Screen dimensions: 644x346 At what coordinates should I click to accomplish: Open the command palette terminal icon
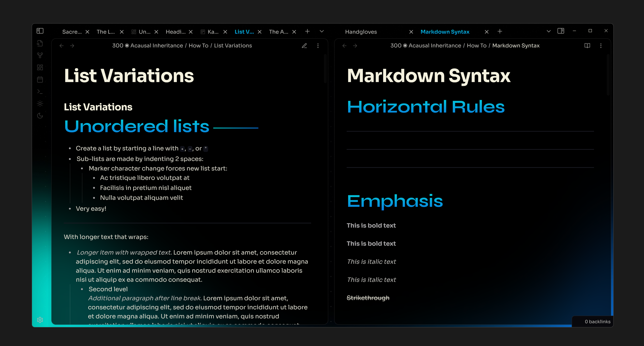point(40,92)
